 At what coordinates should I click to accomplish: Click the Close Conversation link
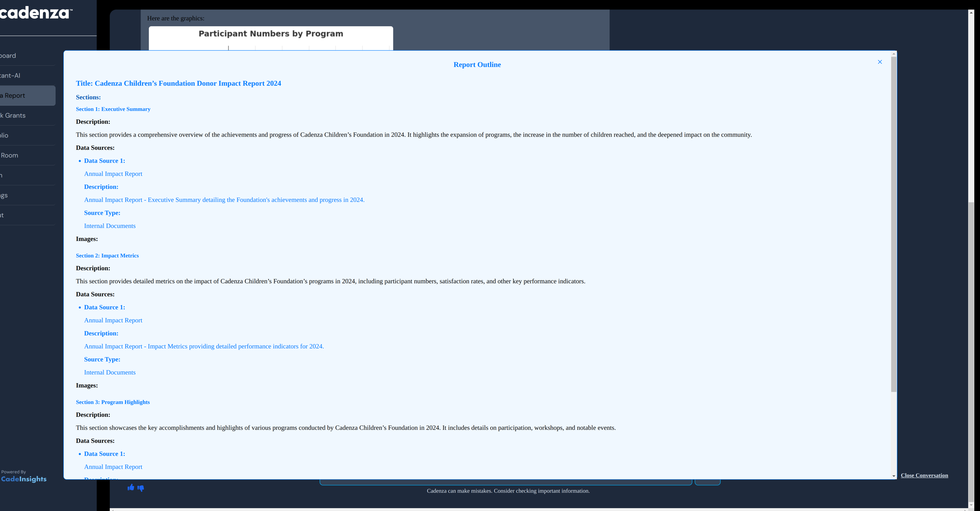(924, 475)
